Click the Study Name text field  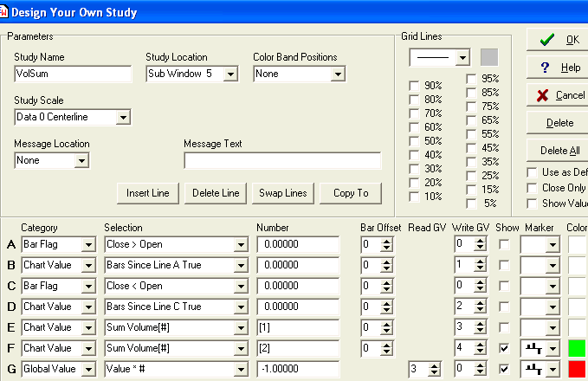pyautogui.click(x=73, y=74)
